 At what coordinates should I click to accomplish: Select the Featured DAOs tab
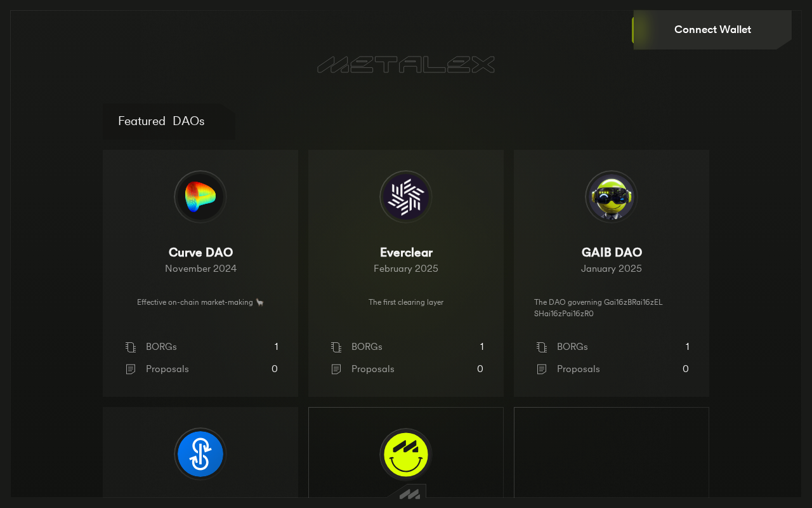click(169, 121)
